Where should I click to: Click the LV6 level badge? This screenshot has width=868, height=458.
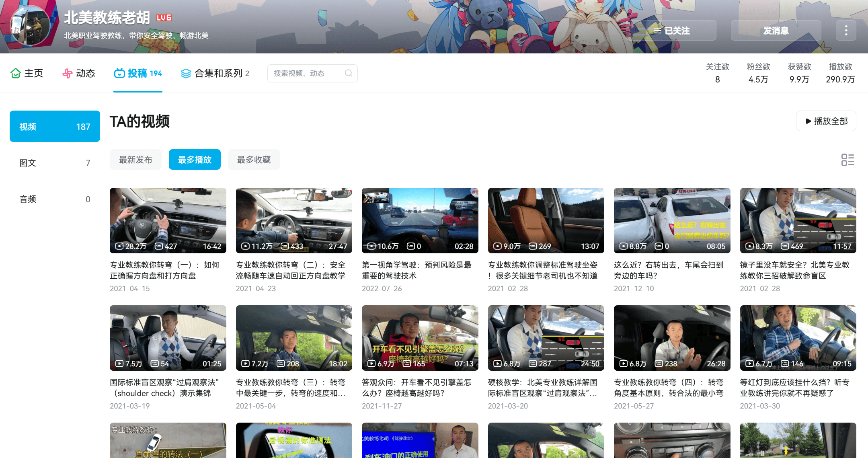tap(164, 18)
